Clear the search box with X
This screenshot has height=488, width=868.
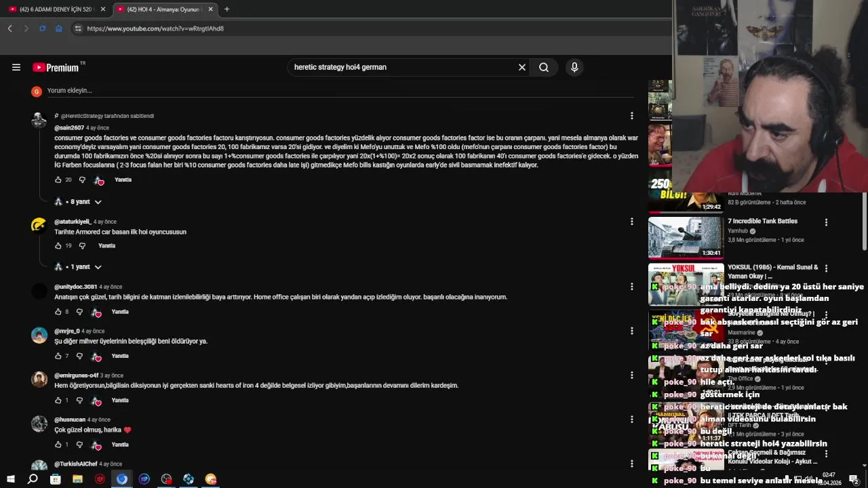click(522, 67)
